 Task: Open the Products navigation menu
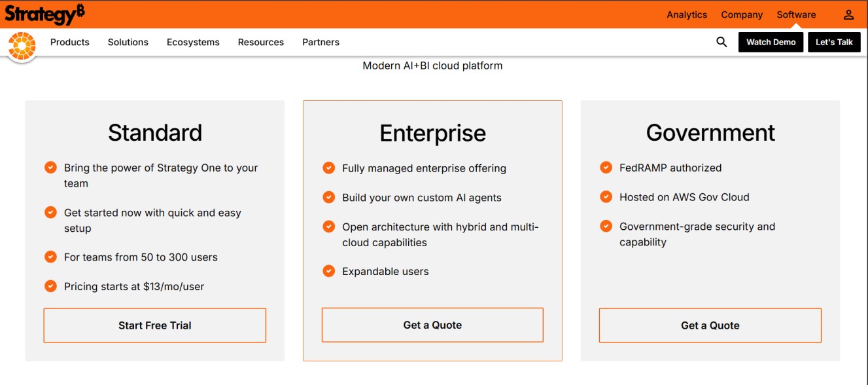(70, 42)
